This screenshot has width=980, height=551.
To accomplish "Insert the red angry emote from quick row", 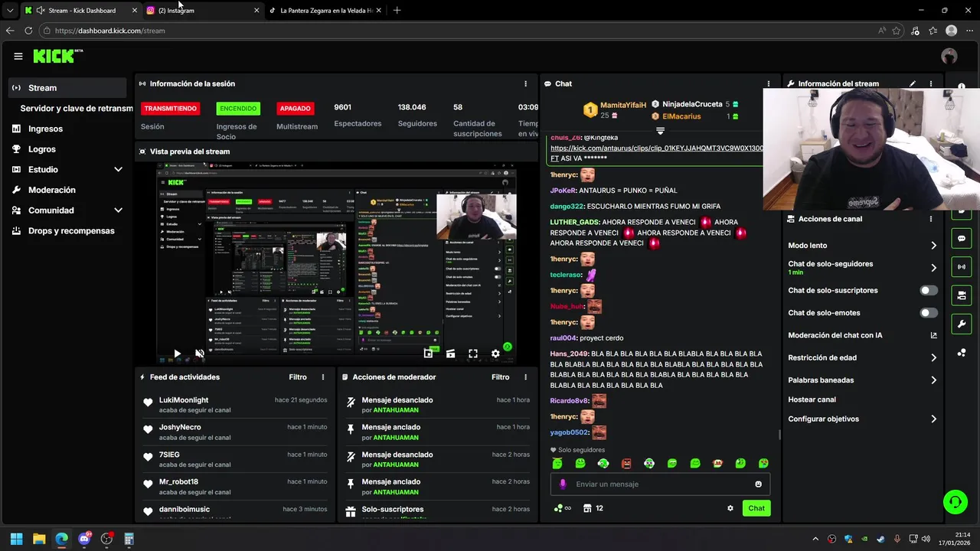I will [x=626, y=463].
